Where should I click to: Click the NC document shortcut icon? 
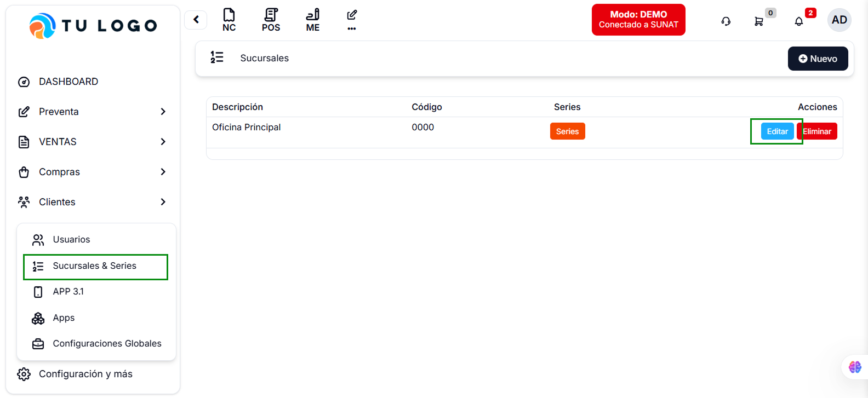(229, 20)
